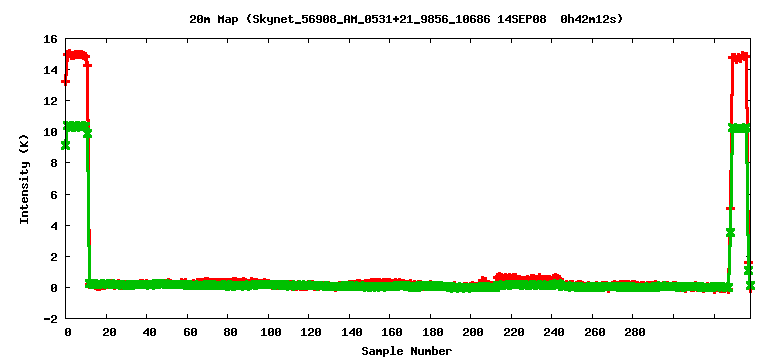Click the x-axis tick label 0
768x360 pixels.
coord(68,333)
